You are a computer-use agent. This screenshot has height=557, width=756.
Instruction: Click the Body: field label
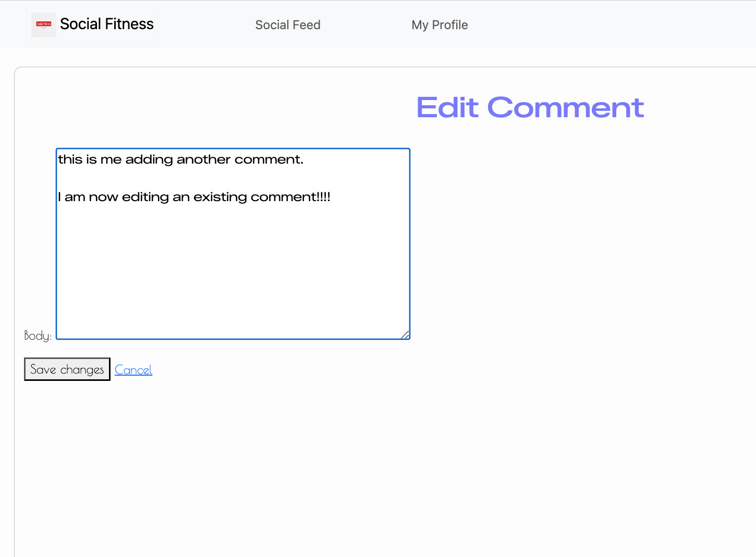coord(37,336)
